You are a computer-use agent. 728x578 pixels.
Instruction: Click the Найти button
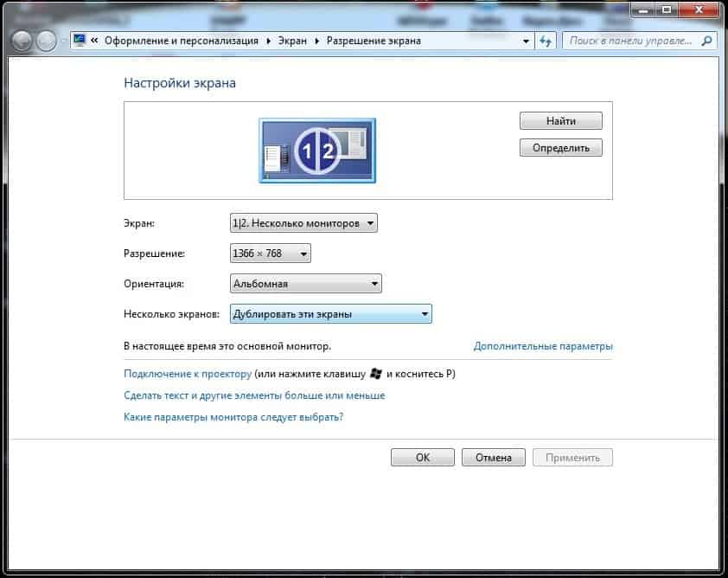561,121
